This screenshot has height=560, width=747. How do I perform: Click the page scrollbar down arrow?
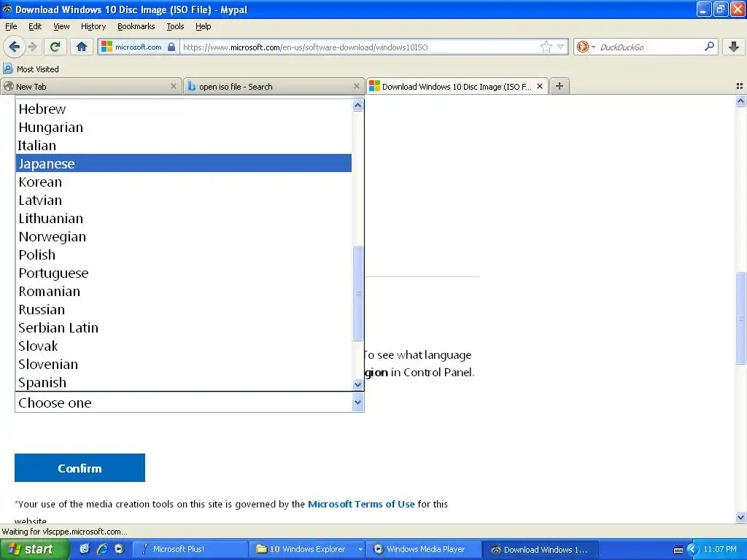[740, 517]
